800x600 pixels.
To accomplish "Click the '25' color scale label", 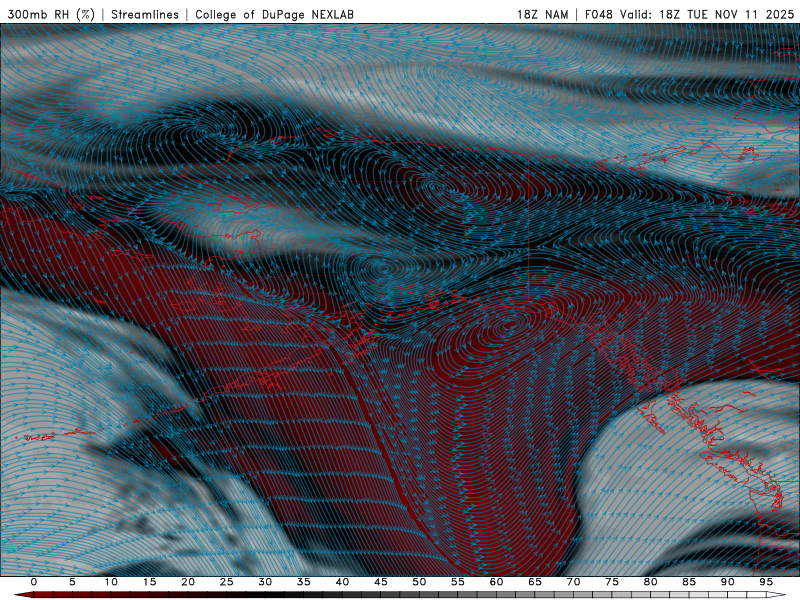I will tap(227, 582).
